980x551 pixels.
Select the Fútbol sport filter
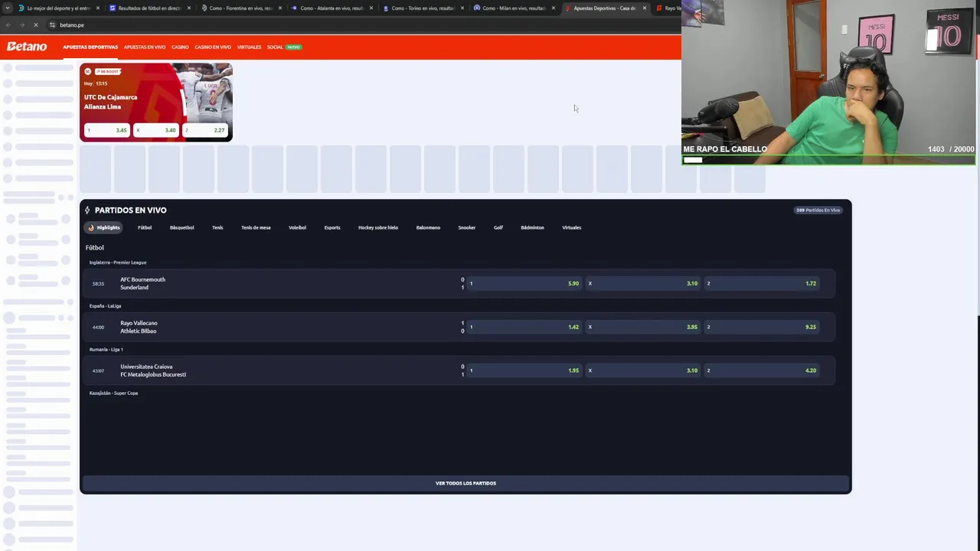coord(145,227)
